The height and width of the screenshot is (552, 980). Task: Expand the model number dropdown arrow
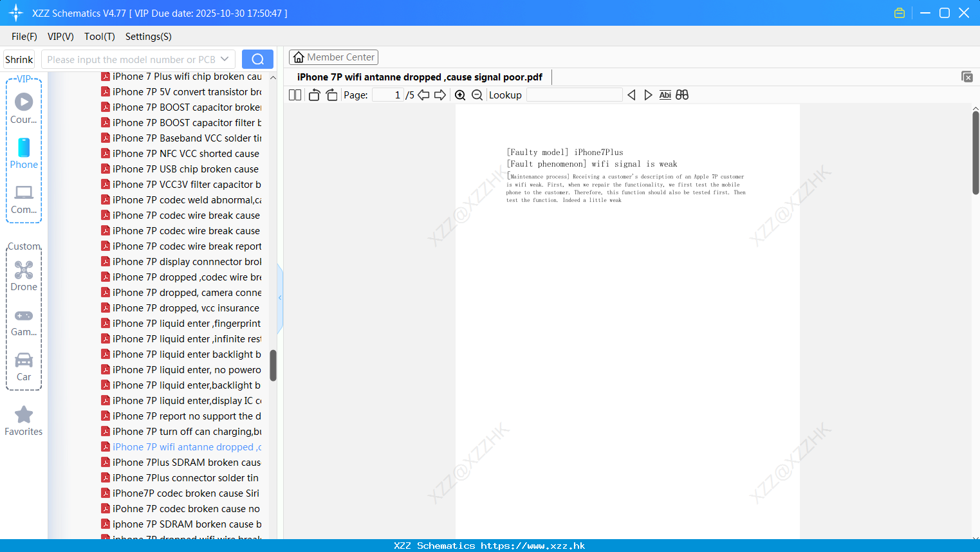(225, 59)
